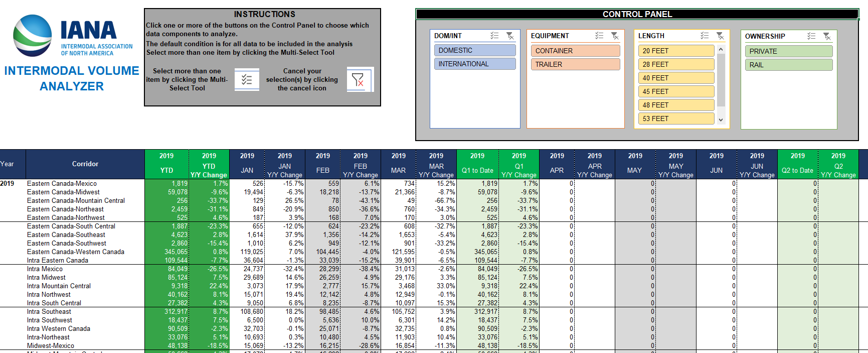This screenshot has width=868, height=353.
Task: Select 20 FEET length
Action: [676, 51]
